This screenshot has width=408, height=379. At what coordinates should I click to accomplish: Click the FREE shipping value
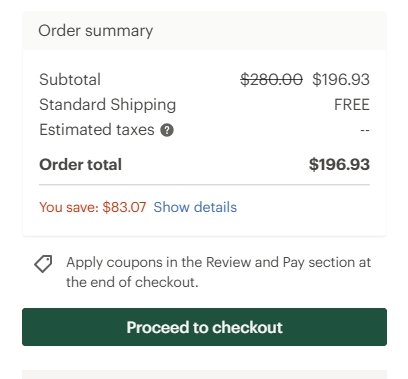coord(352,105)
